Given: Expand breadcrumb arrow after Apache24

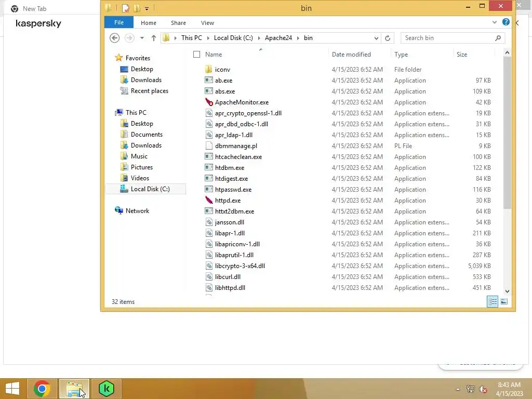Looking at the screenshot, I should (298, 38).
